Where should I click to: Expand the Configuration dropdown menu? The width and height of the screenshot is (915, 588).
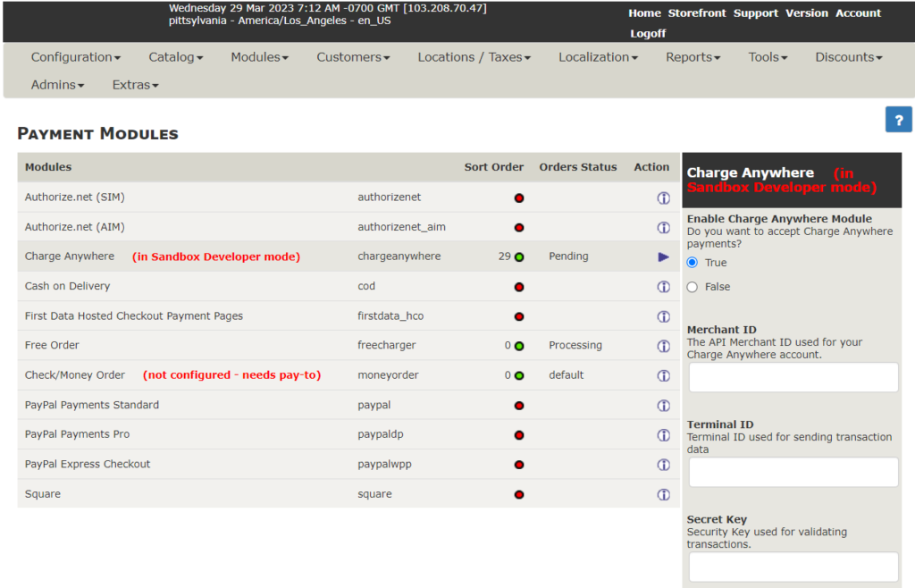76,57
